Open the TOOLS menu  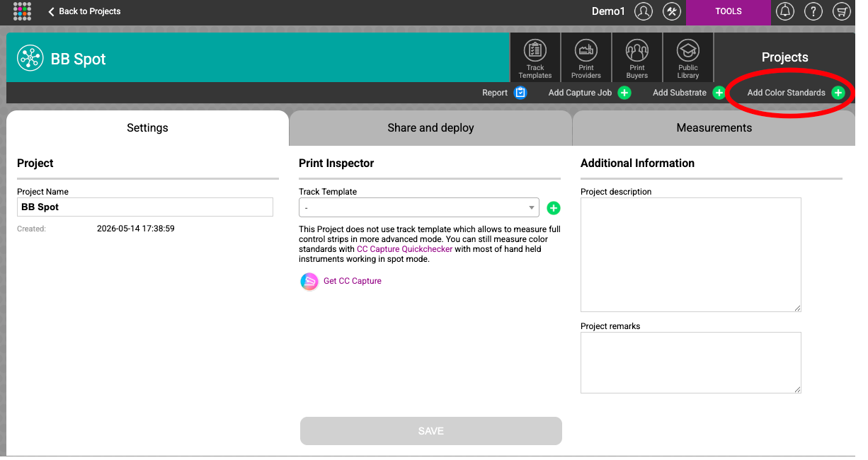(x=729, y=11)
